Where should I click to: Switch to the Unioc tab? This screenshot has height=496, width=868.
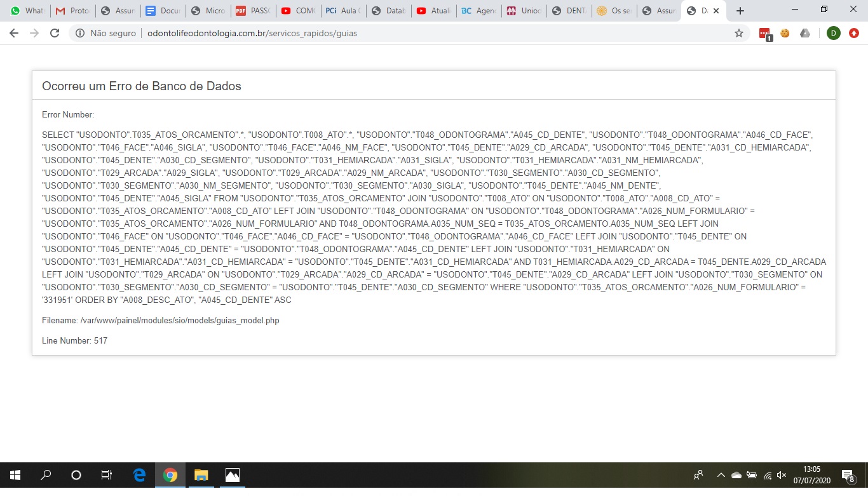click(523, 11)
